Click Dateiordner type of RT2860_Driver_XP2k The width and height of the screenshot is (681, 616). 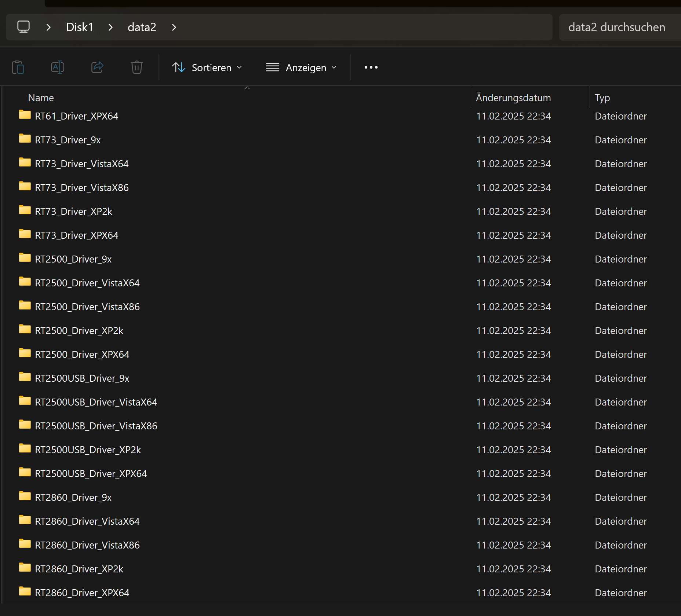click(x=621, y=569)
